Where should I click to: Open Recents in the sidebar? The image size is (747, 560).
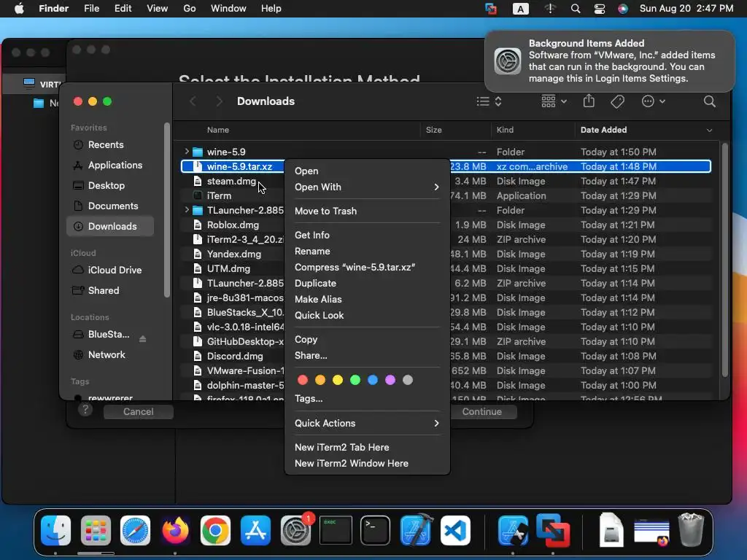coord(111,145)
